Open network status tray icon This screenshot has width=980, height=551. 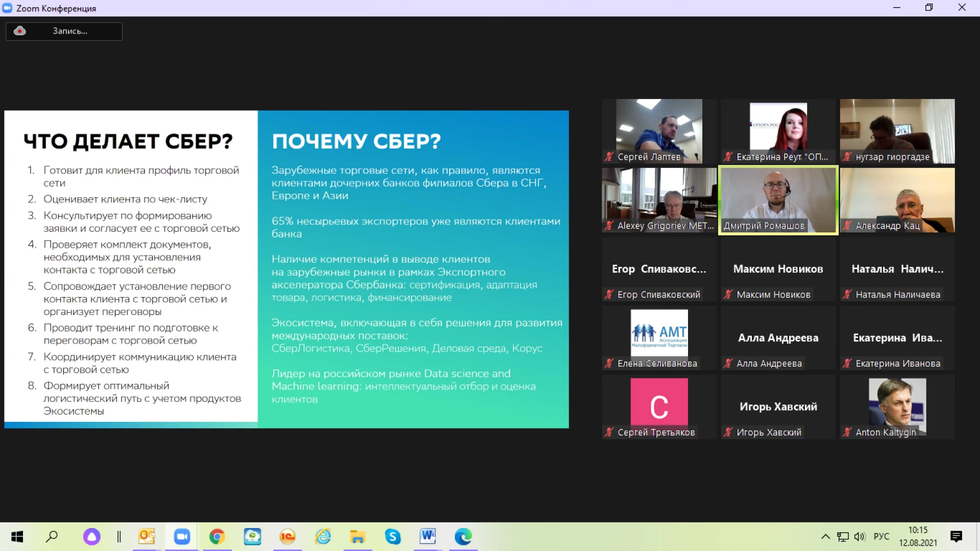tap(843, 537)
